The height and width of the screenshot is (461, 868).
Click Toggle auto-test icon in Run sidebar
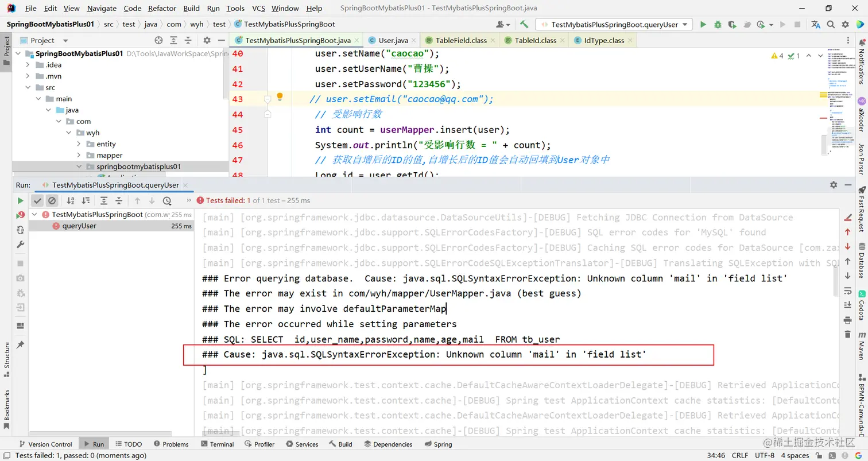[x=21, y=230]
